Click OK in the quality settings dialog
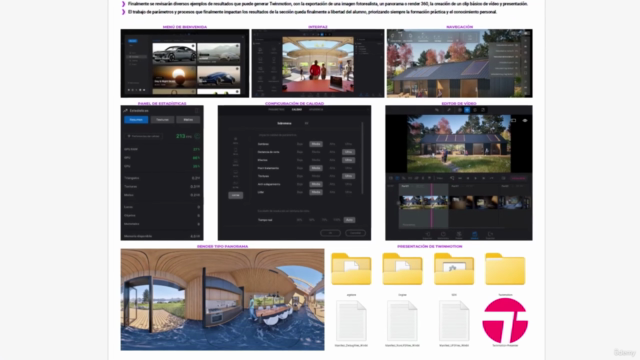The image size is (640, 360). pyautogui.click(x=330, y=233)
